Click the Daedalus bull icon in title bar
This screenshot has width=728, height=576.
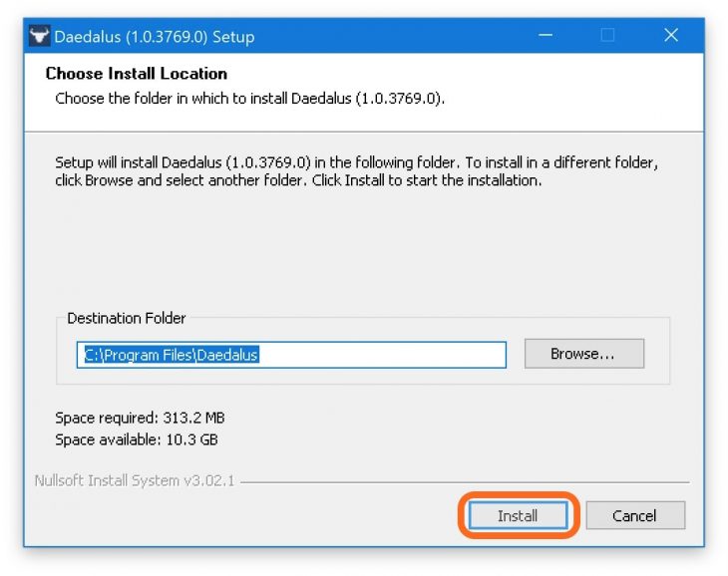(40, 36)
